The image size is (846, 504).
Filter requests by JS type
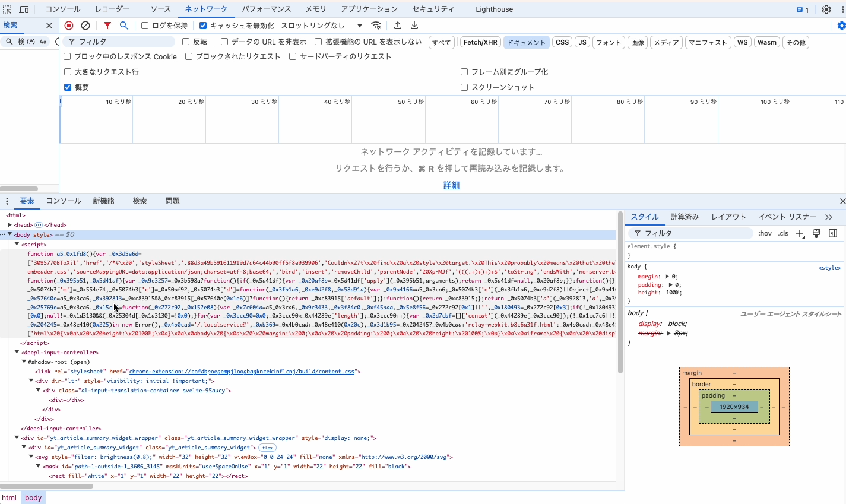pos(582,42)
